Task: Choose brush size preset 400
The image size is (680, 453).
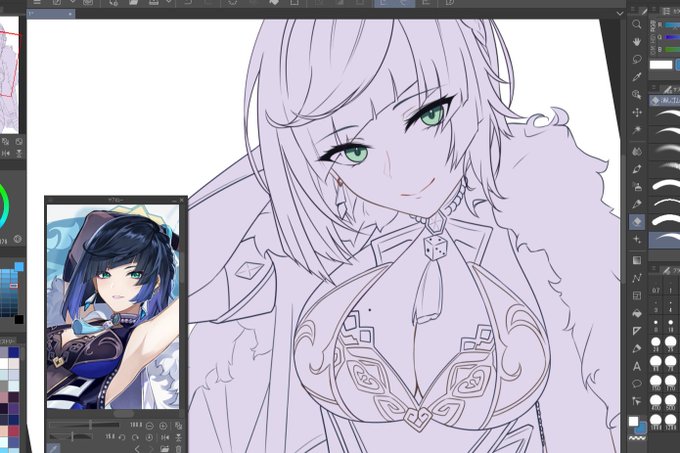Action: pos(655,402)
